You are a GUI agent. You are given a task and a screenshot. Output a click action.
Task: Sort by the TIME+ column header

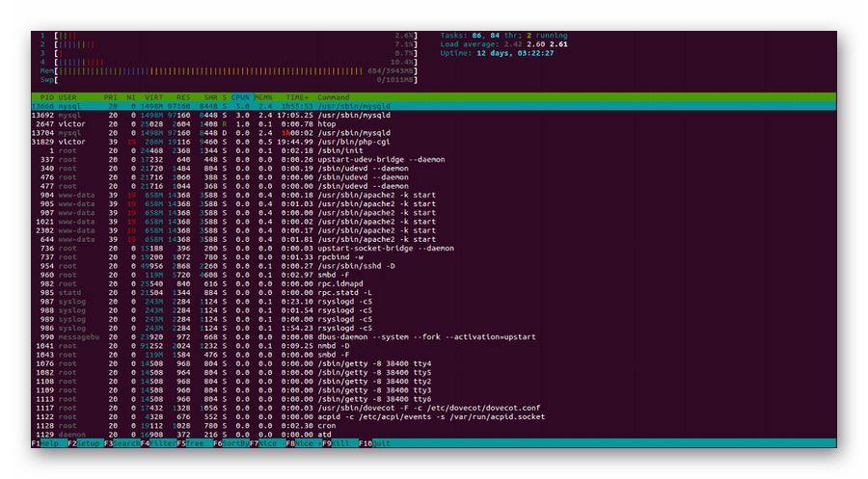pos(297,97)
